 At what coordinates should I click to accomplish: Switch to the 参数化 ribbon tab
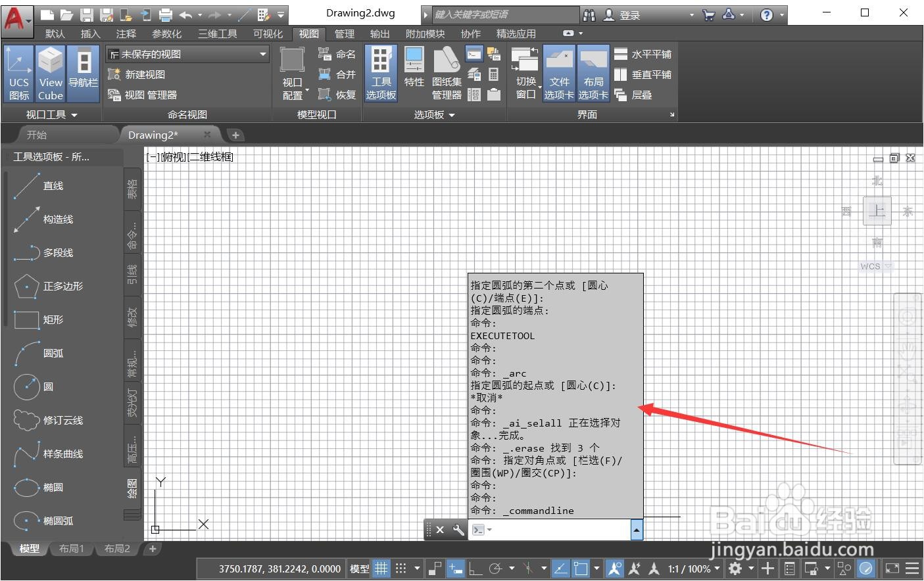[166, 34]
